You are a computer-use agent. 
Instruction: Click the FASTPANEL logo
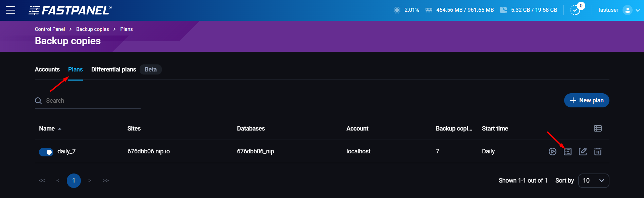coord(70,10)
